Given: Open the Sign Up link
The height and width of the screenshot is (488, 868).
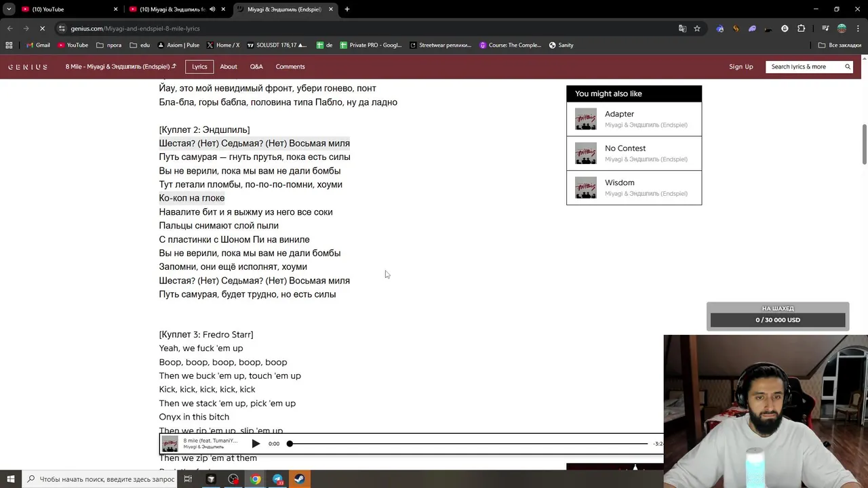Looking at the screenshot, I should (x=741, y=66).
